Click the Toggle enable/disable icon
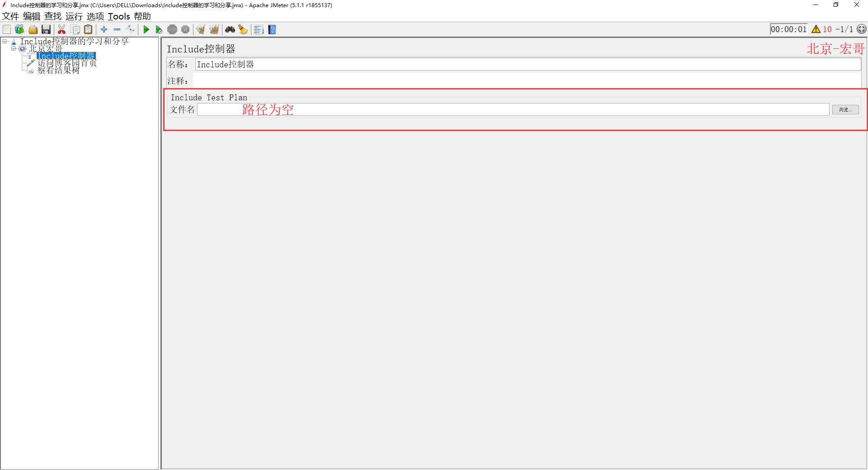The width and height of the screenshot is (868, 470). 130,29
